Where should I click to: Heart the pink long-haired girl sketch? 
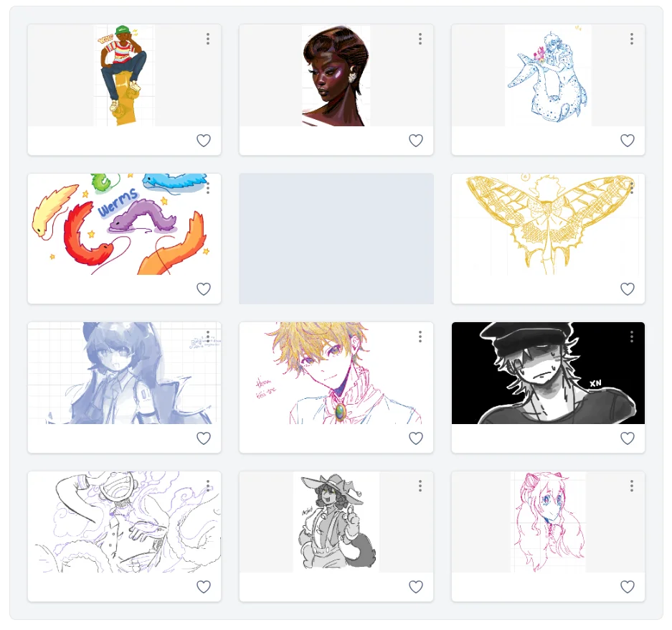click(x=628, y=587)
